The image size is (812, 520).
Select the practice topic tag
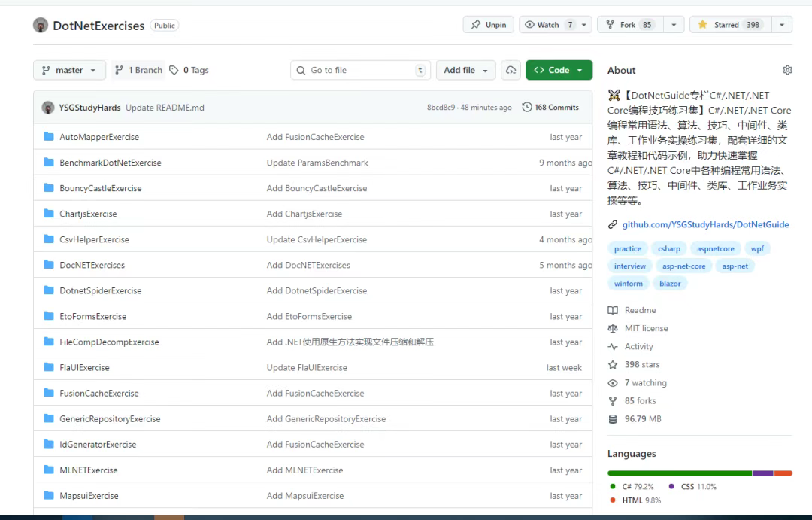tap(628, 249)
